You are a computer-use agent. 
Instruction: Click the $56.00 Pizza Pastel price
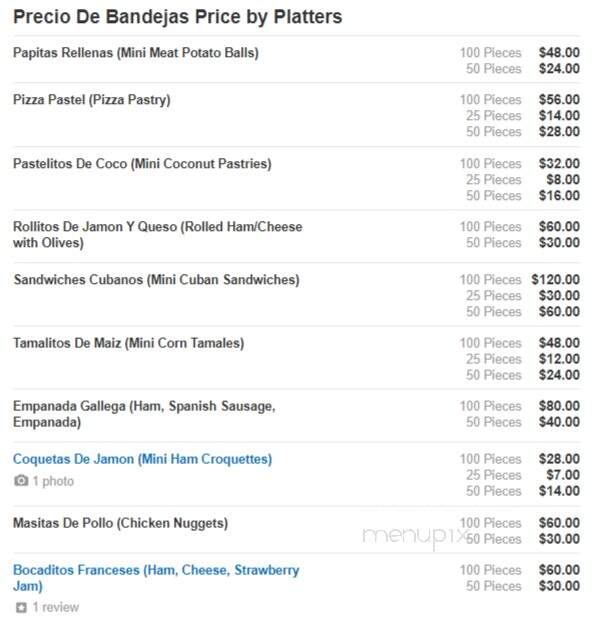[x=559, y=99]
